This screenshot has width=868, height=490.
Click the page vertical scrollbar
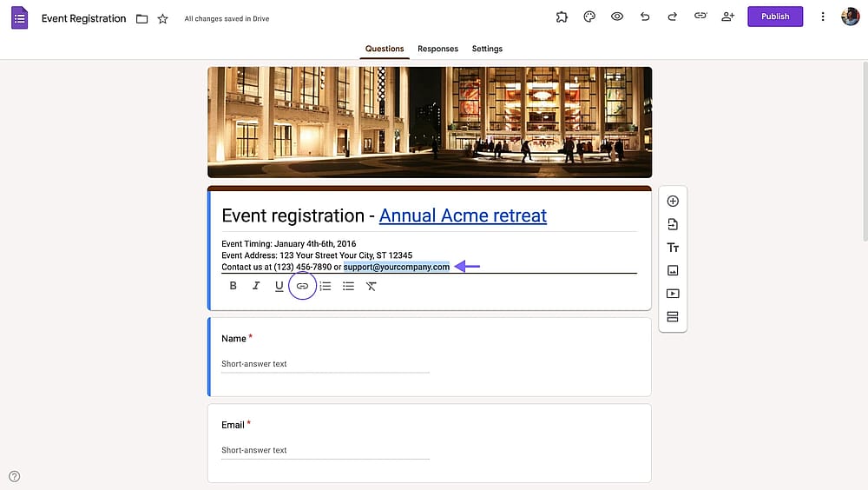click(x=865, y=151)
